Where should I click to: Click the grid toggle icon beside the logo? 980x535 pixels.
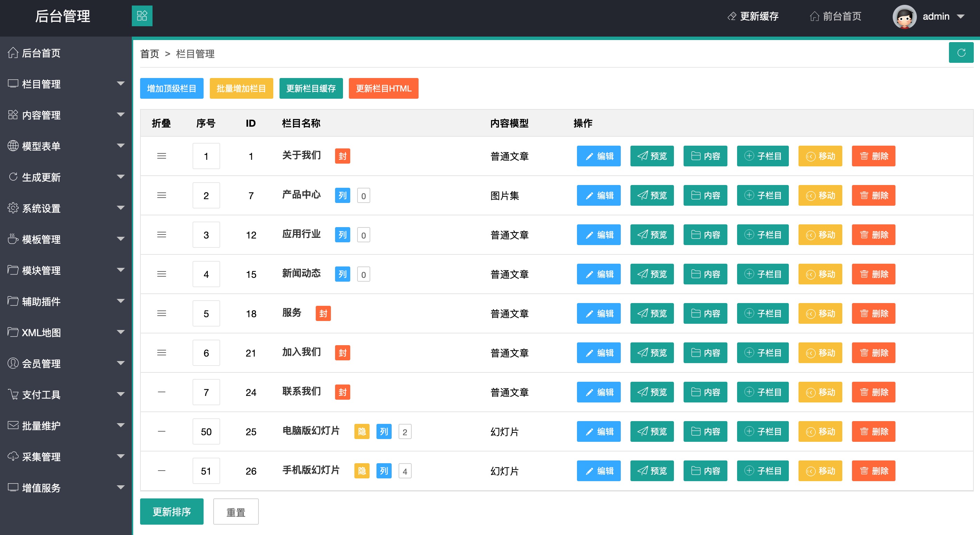(142, 16)
